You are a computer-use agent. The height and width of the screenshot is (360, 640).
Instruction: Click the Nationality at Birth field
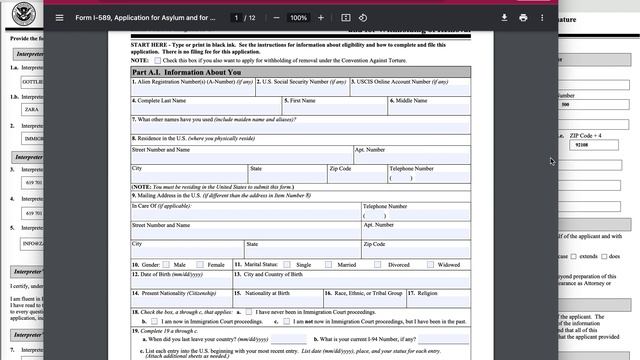(x=278, y=302)
